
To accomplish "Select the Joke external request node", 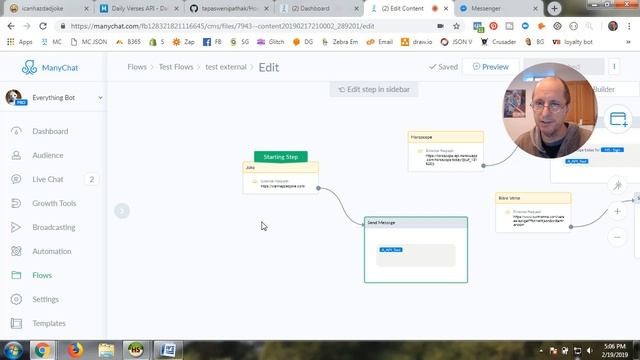I will [281, 178].
